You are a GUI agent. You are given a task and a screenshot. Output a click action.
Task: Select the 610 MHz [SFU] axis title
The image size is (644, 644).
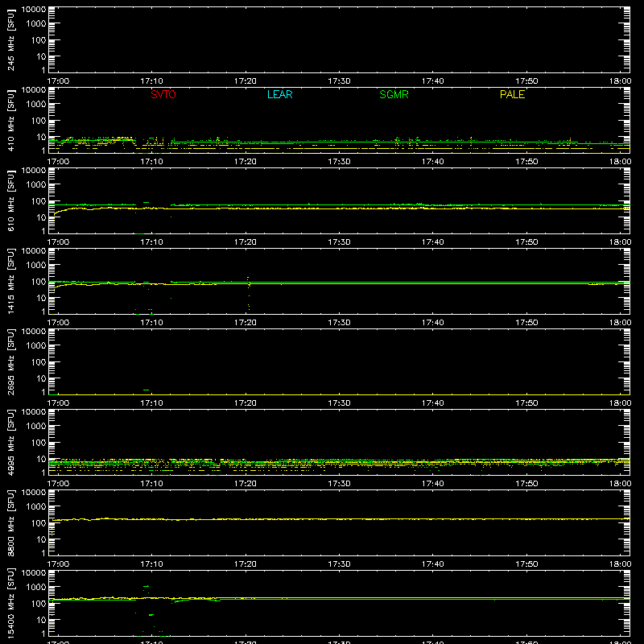pos(10,201)
